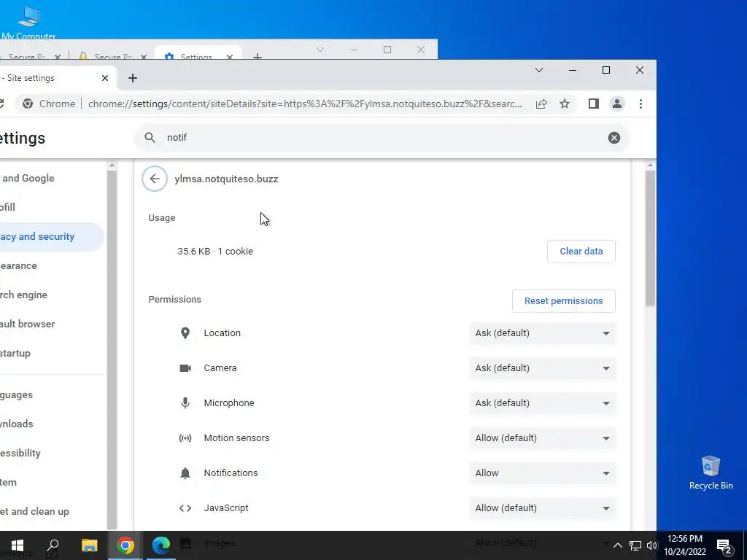Clear the search field with the X icon

coord(614,138)
